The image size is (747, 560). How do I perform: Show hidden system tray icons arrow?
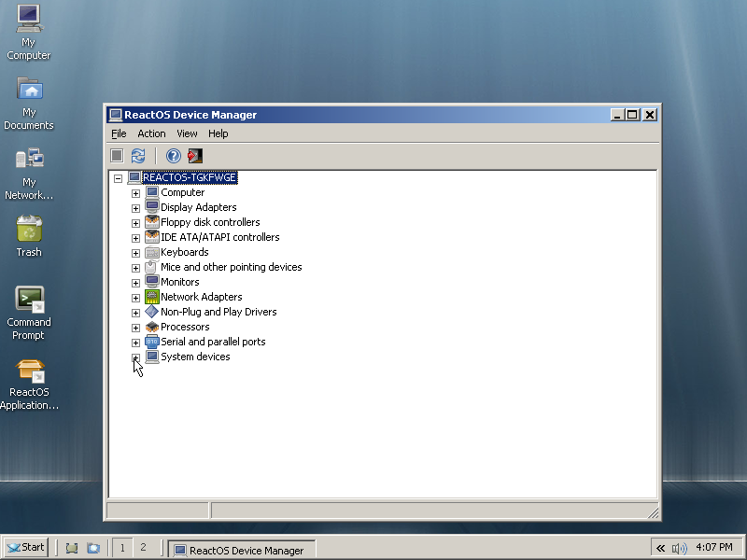click(x=660, y=549)
